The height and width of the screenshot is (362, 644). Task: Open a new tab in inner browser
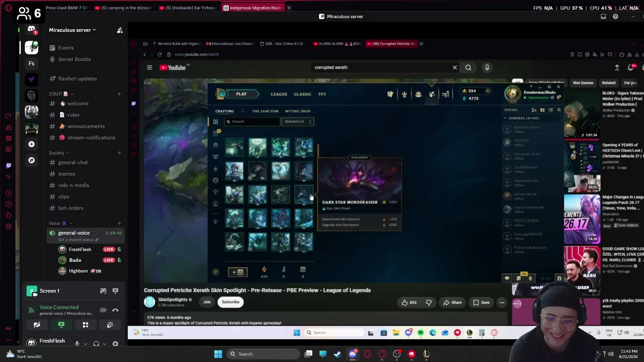point(421,44)
